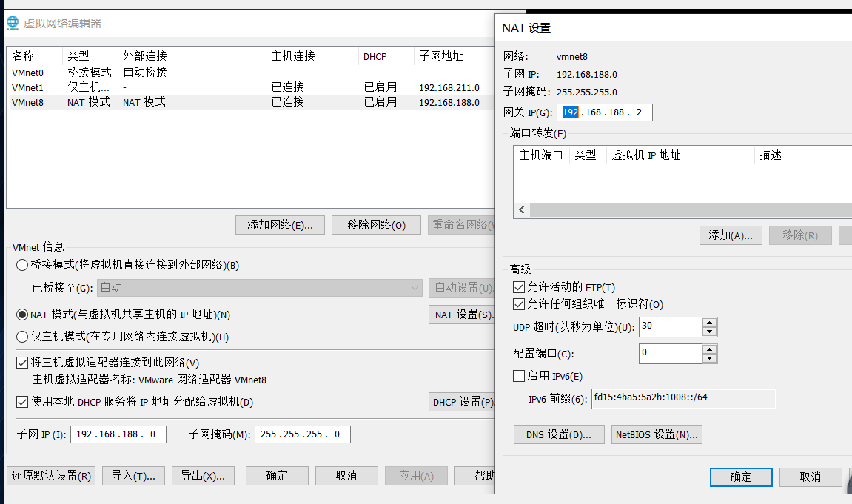Increase 配置端口 with up arrow
The width and height of the screenshot is (852, 504).
(709, 349)
